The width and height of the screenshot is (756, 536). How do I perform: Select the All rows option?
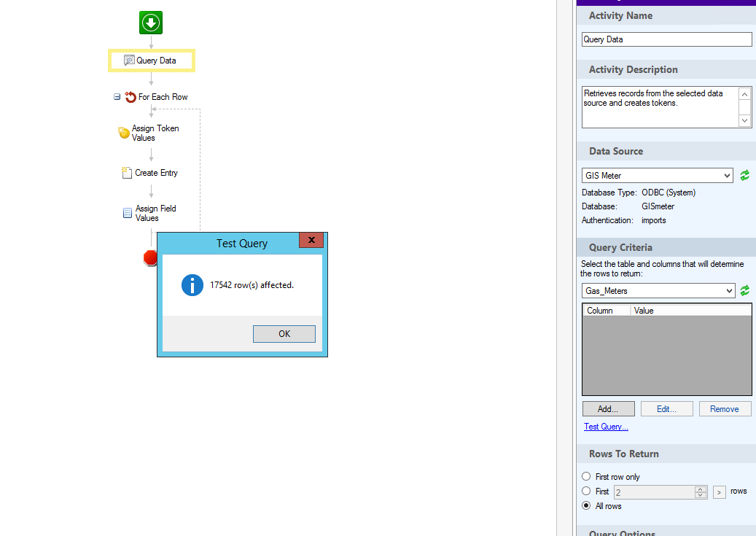click(586, 505)
